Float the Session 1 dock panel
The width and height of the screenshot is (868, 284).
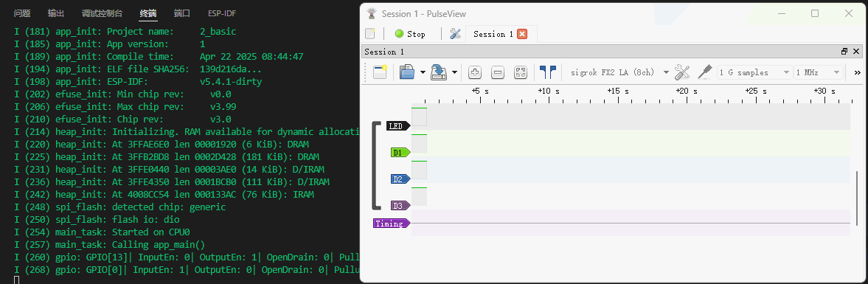(x=844, y=52)
